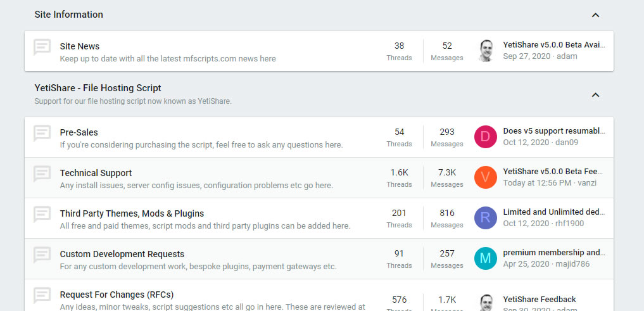The image size is (644, 311).
Task: Open the orange V avatar for vanzi
Action: 486,177
